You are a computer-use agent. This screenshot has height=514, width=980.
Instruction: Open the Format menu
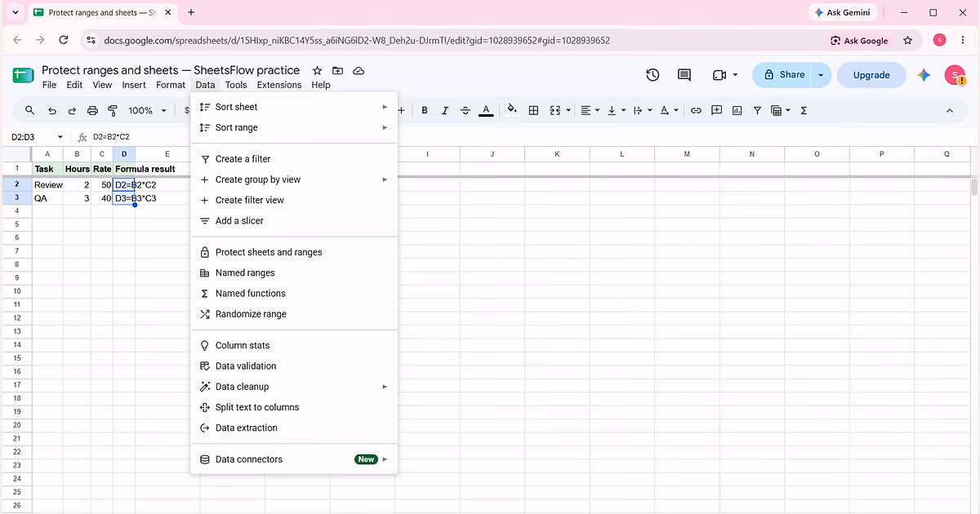[171, 85]
